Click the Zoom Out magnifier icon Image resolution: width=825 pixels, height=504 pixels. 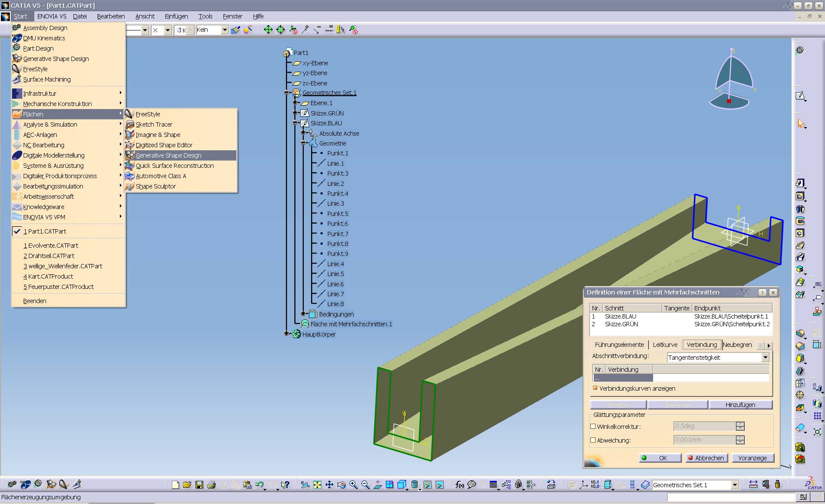(x=366, y=485)
